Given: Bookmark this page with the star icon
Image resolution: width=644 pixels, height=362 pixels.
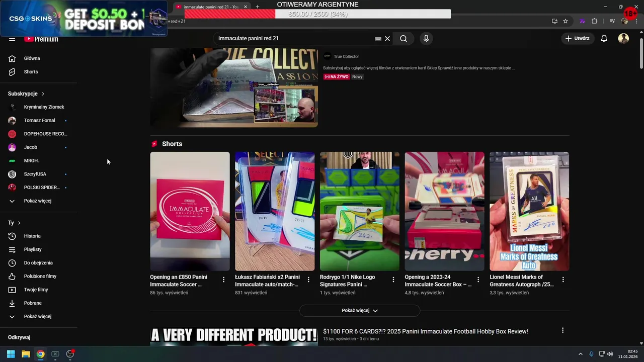Looking at the screenshot, I should click(x=566, y=21).
